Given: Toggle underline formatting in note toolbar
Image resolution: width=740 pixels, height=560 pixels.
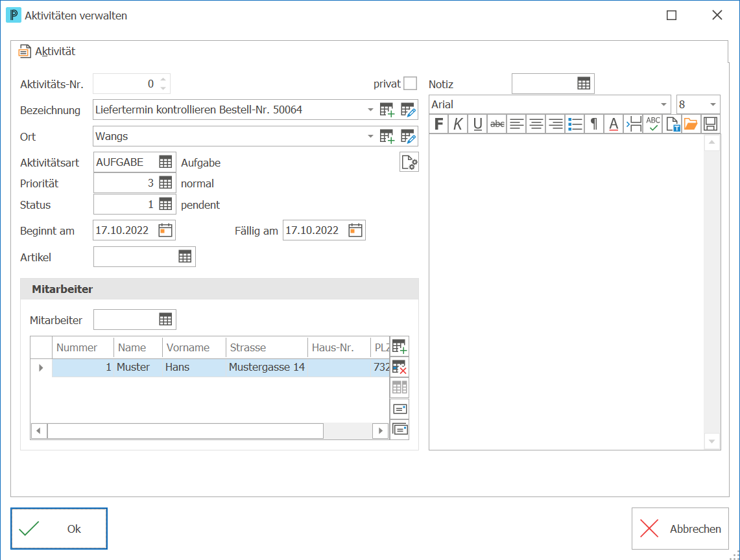Looking at the screenshot, I should point(477,124).
